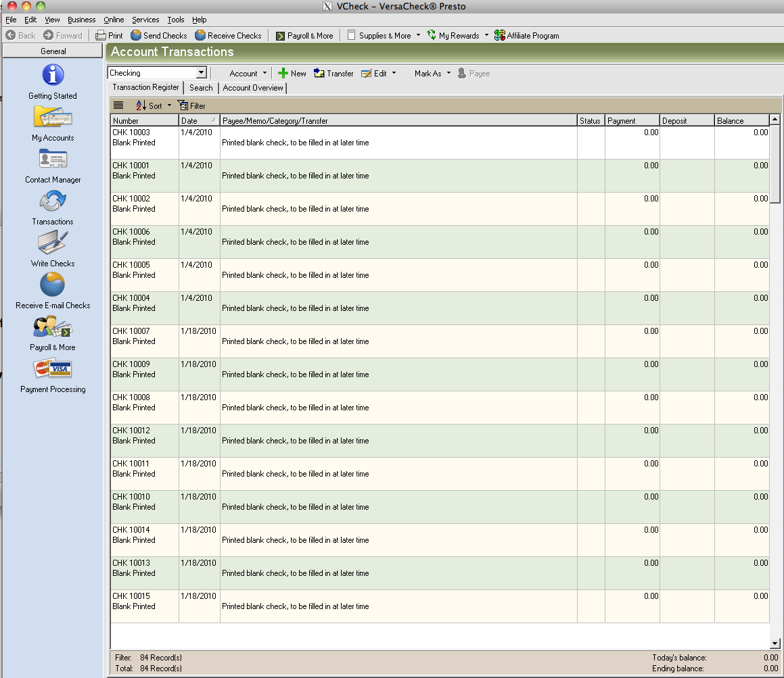Select the CHK 10012 transaction row

[x=440, y=441]
